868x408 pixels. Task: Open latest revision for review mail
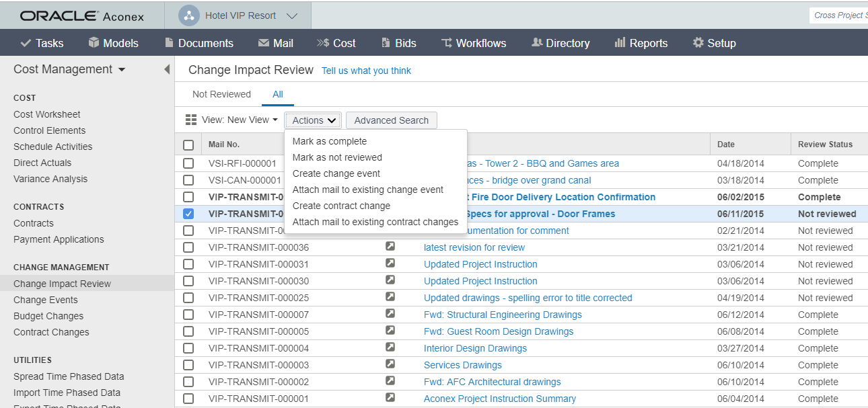pyautogui.click(x=474, y=247)
